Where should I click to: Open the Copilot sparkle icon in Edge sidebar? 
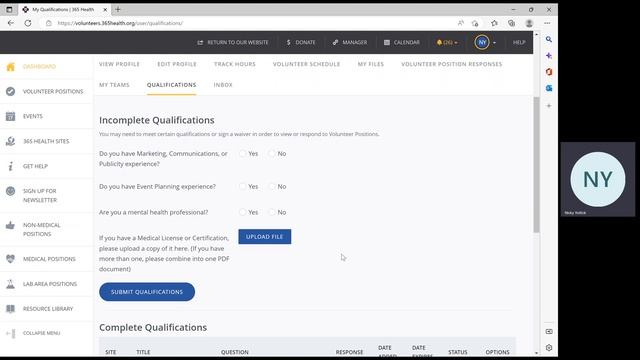click(x=549, y=56)
